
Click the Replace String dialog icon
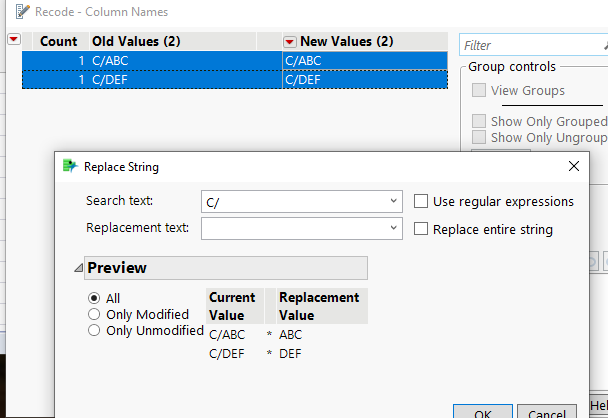tap(69, 167)
